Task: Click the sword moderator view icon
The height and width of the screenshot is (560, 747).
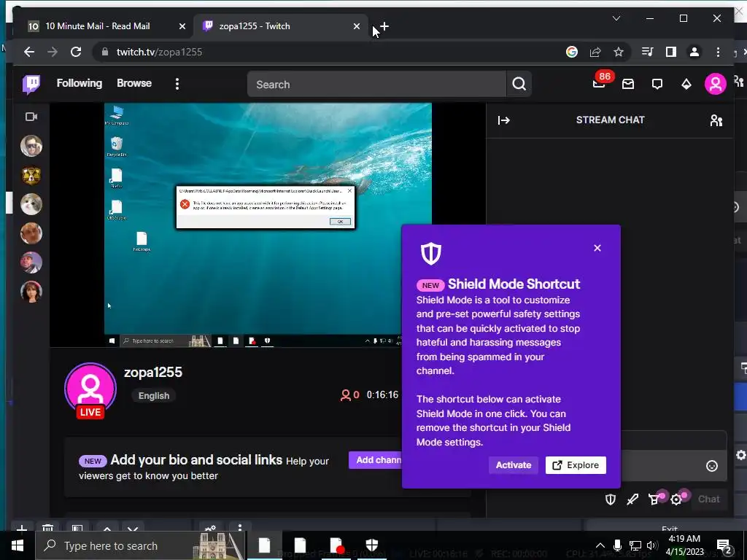Action: [632, 499]
